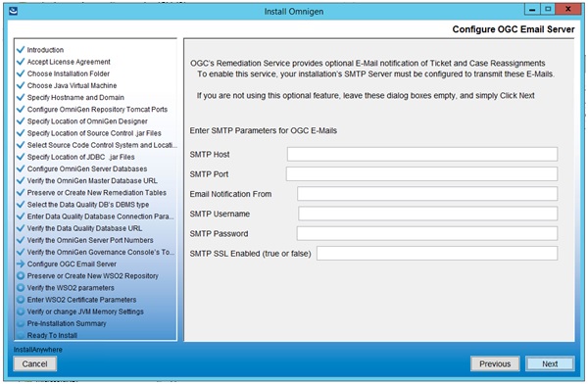Click checkmark beside Specify Hostname and Domain
588x384 pixels.
pos(21,97)
